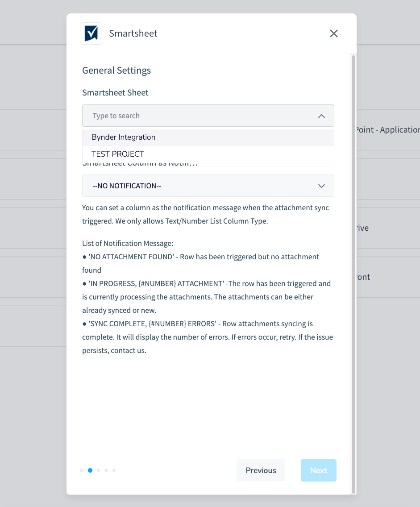
Task: Focus the 'Type to search' sheet field
Action: click(x=201, y=116)
